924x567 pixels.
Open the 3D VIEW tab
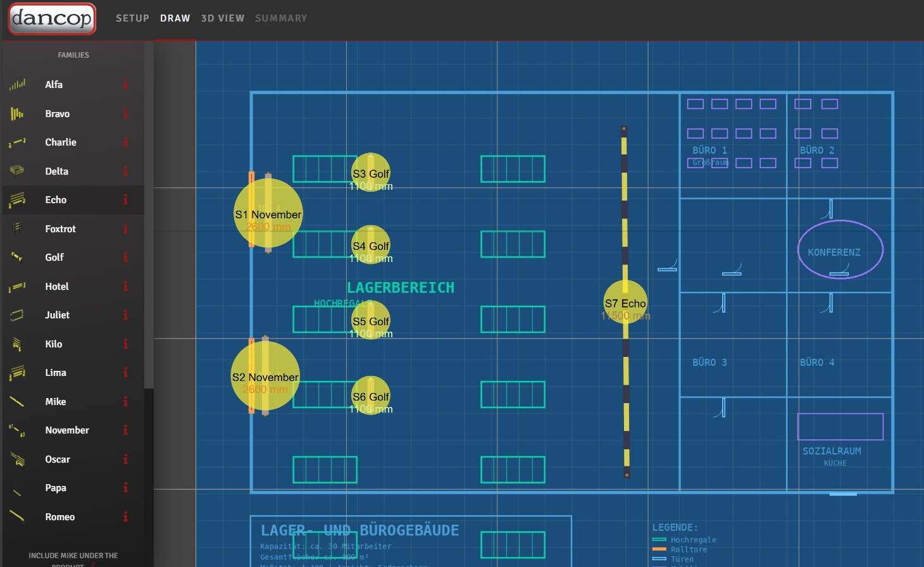pyautogui.click(x=222, y=18)
